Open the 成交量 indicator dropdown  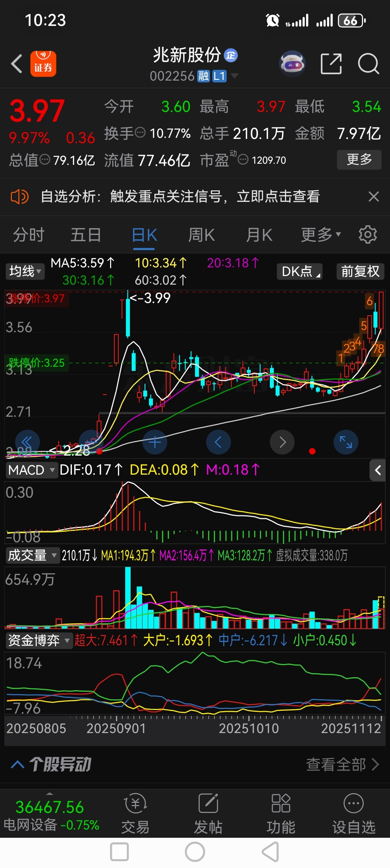tap(32, 555)
